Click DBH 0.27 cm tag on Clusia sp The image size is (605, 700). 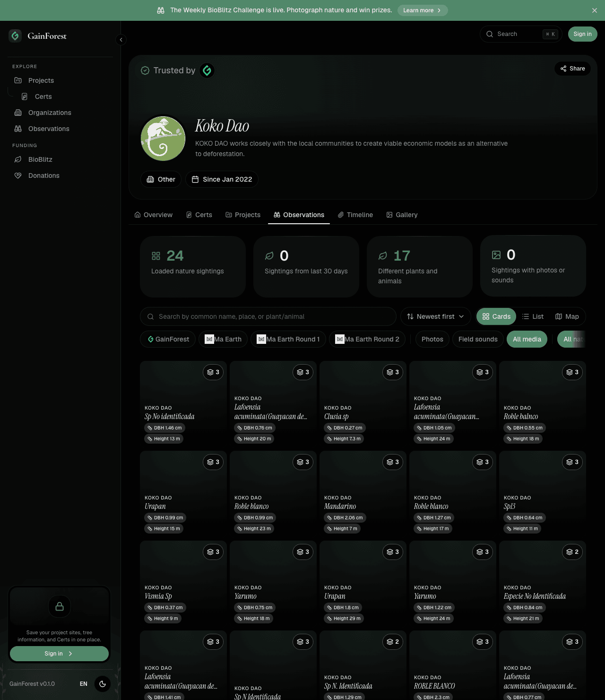pyautogui.click(x=345, y=428)
